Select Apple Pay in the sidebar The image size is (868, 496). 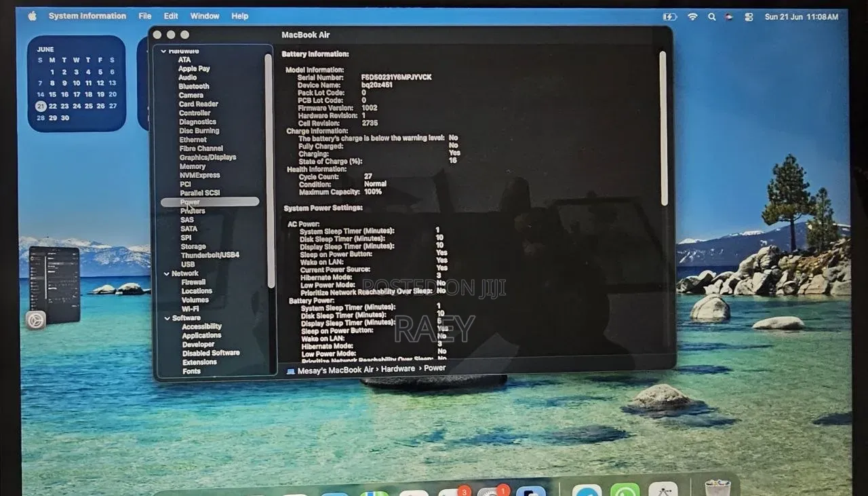(x=194, y=69)
